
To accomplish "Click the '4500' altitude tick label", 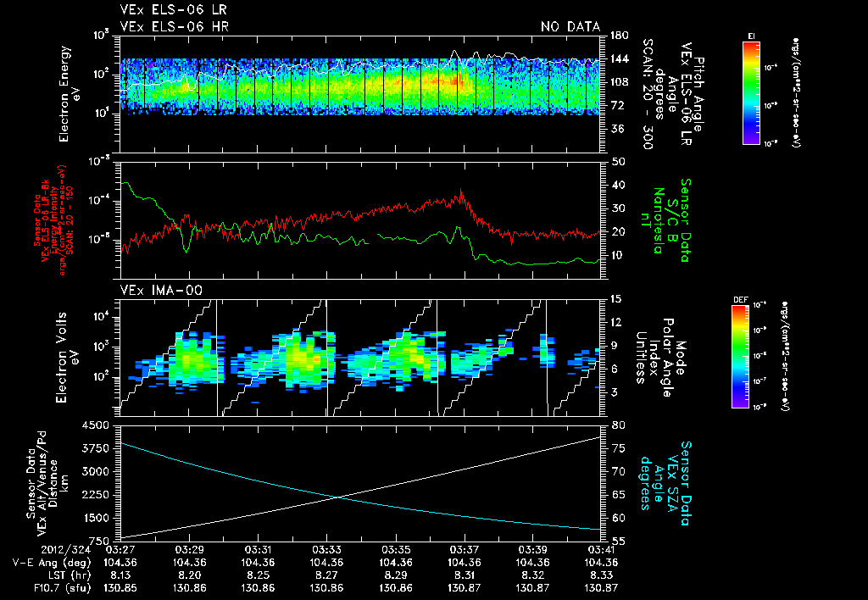I will click(x=95, y=425).
